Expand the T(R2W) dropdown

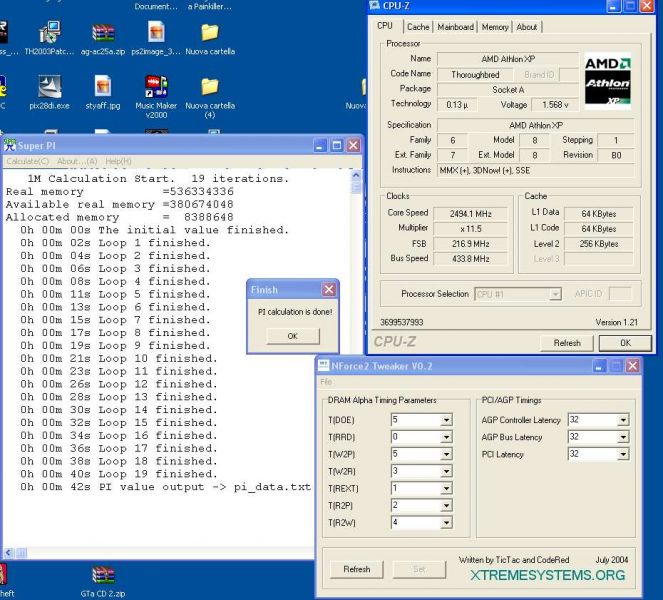pyautogui.click(x=446, y=523)
